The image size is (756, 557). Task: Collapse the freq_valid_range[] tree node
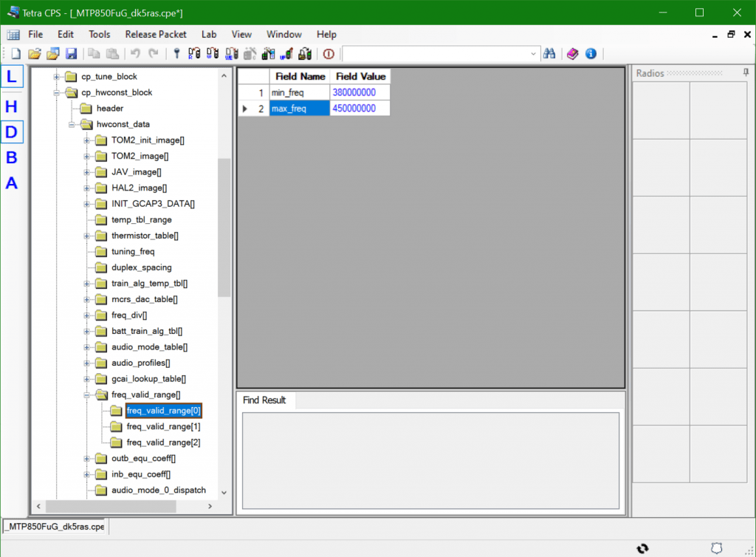pyautogui.click(x=86, y=395)
